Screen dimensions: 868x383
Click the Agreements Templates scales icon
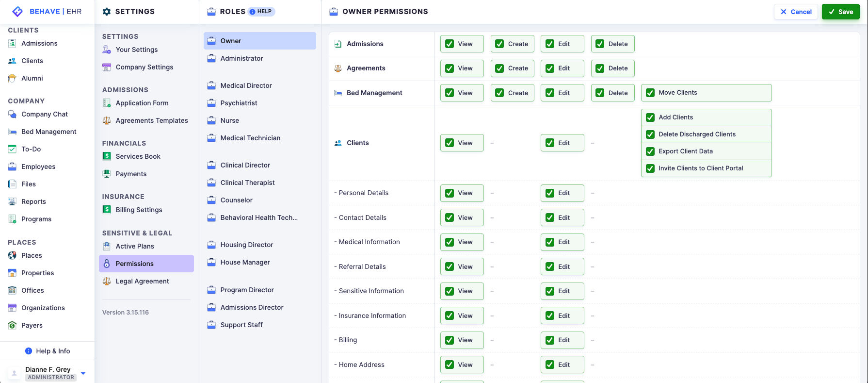[107, 120]
